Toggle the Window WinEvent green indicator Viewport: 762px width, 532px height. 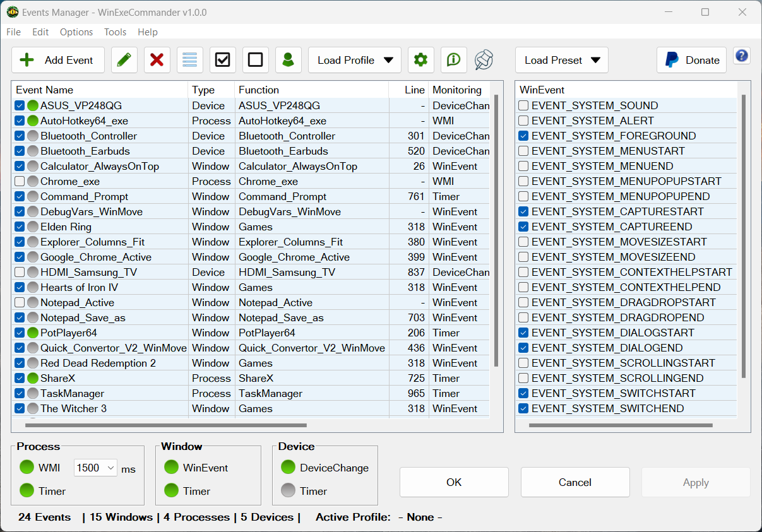point(171,468)
